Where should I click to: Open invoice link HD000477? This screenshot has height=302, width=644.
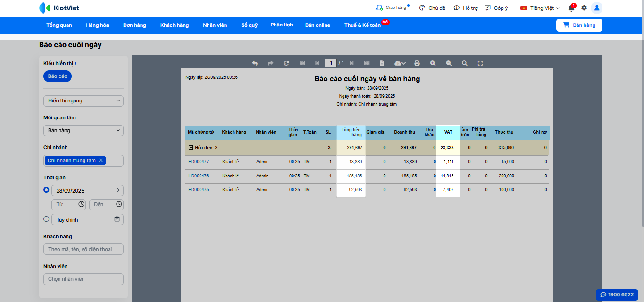pyautogui.click(x=198, y=162)
